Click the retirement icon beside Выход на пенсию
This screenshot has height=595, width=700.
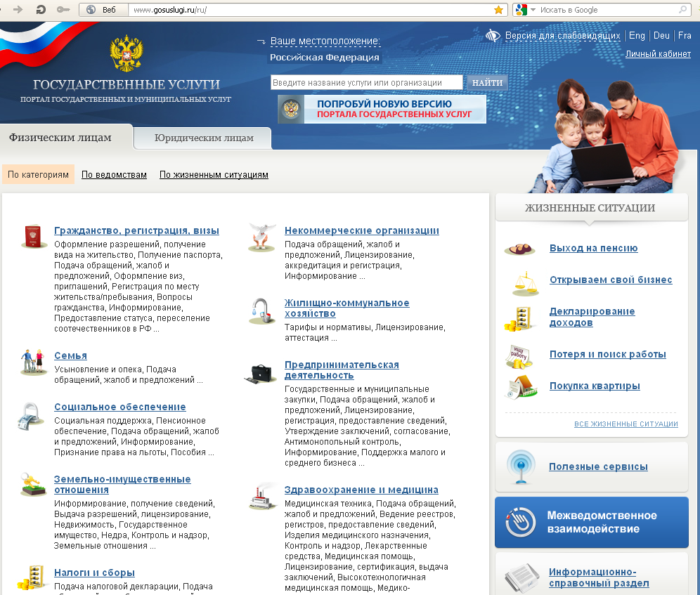tap(519, 248)
